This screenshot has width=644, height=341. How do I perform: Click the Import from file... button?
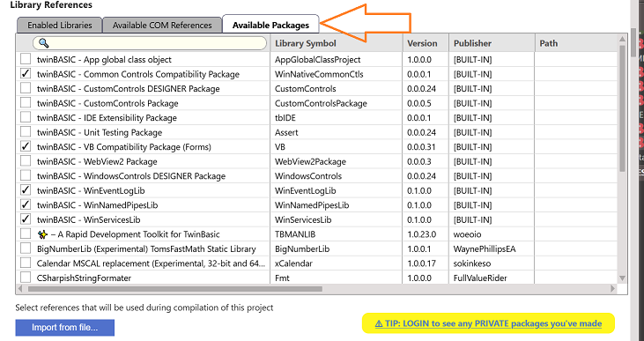tap(65, 328)
